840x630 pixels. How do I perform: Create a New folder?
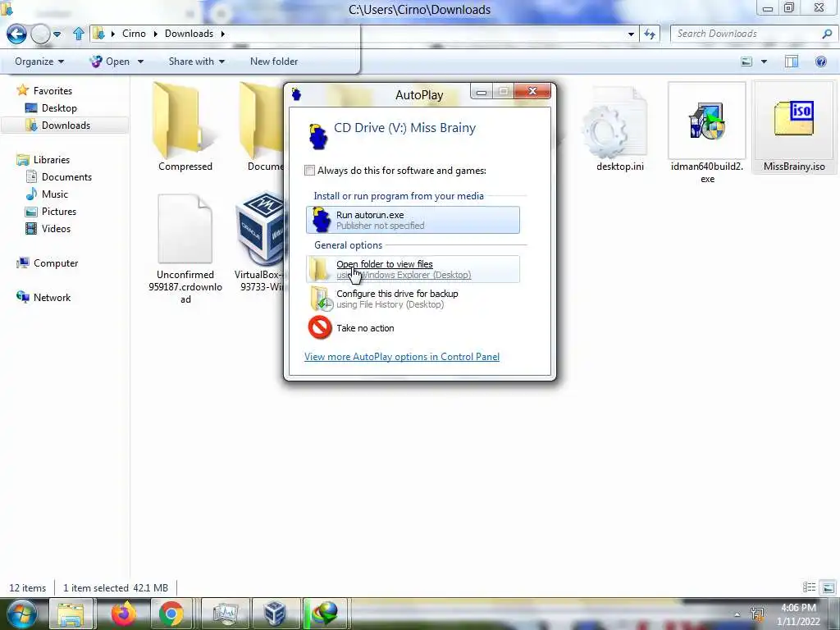point(274,62)
